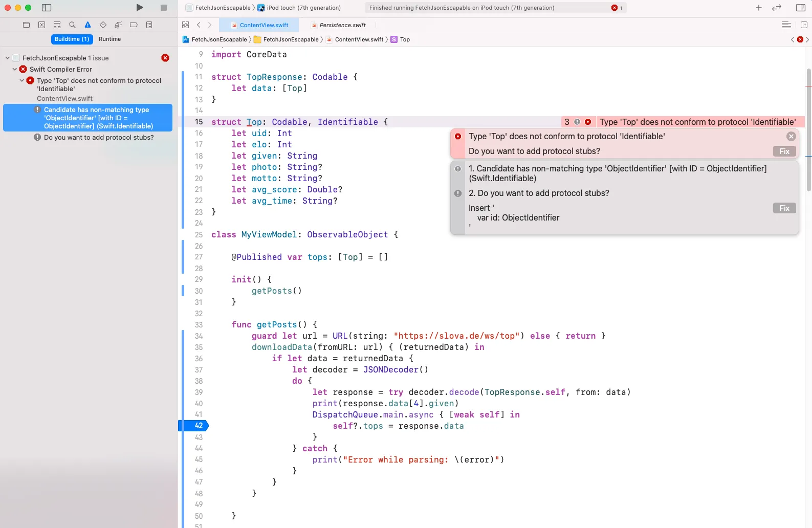Choose the iPod touch run destination
This screenshot has width=812, height=528.
(x=299, y=8)
